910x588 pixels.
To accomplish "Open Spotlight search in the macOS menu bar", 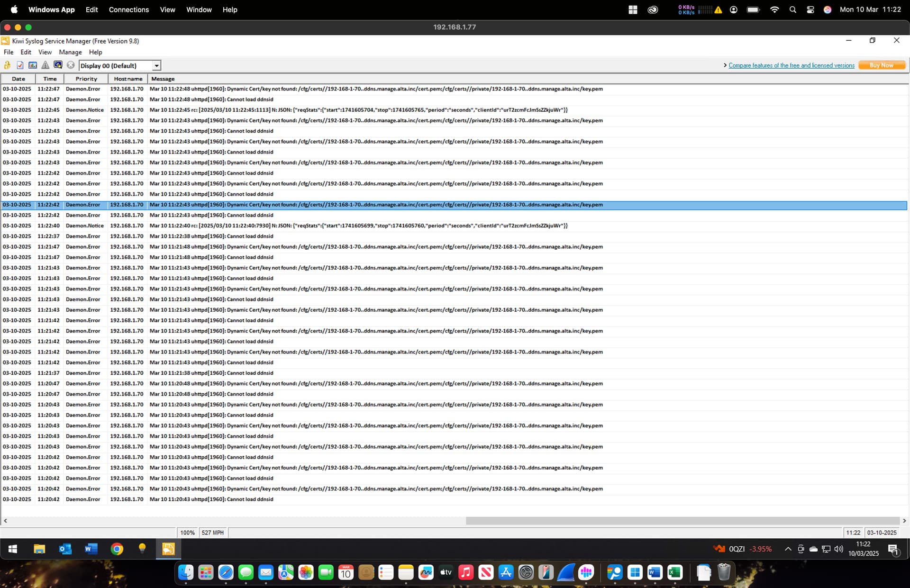I will coord(792,9).
